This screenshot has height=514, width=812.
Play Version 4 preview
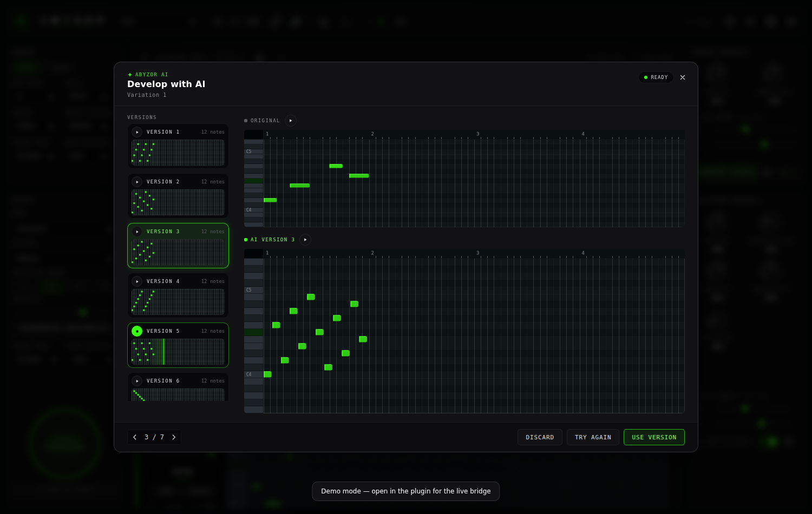(x=137, y=281)
